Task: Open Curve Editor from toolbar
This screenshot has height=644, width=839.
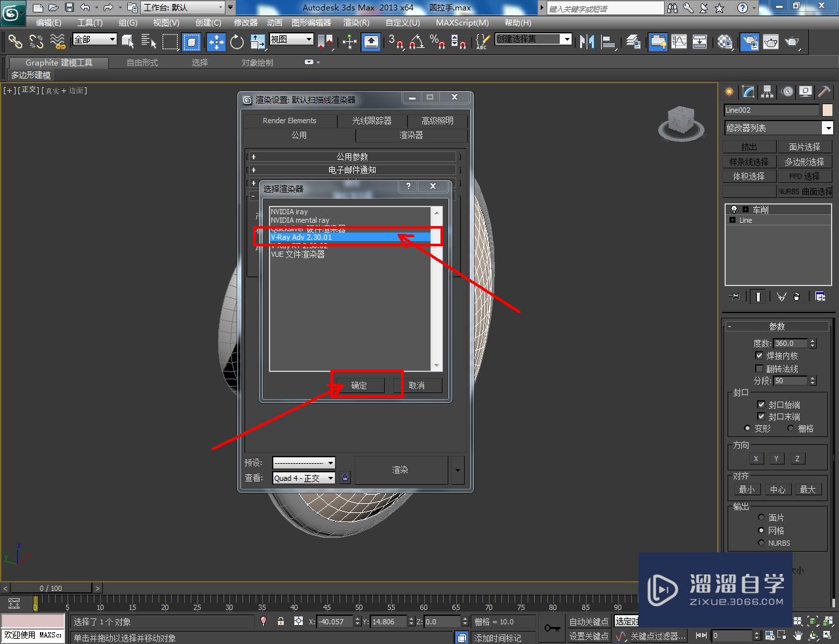Action: click(x=679, y=42)
